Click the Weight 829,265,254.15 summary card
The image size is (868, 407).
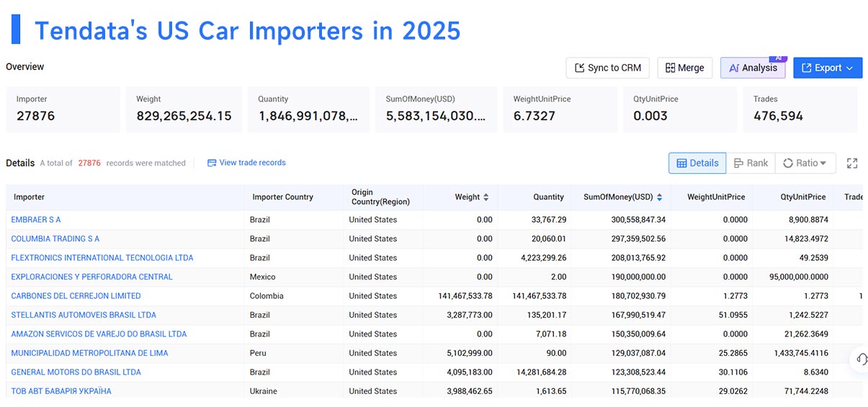coord(184,109)
